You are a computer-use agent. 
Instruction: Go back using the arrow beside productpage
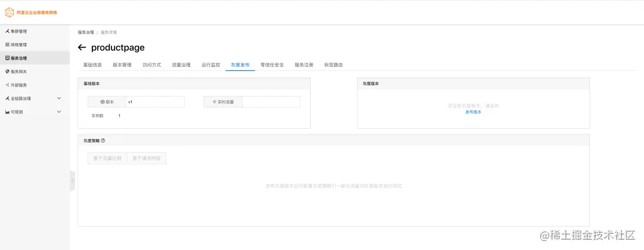(82, 47)
